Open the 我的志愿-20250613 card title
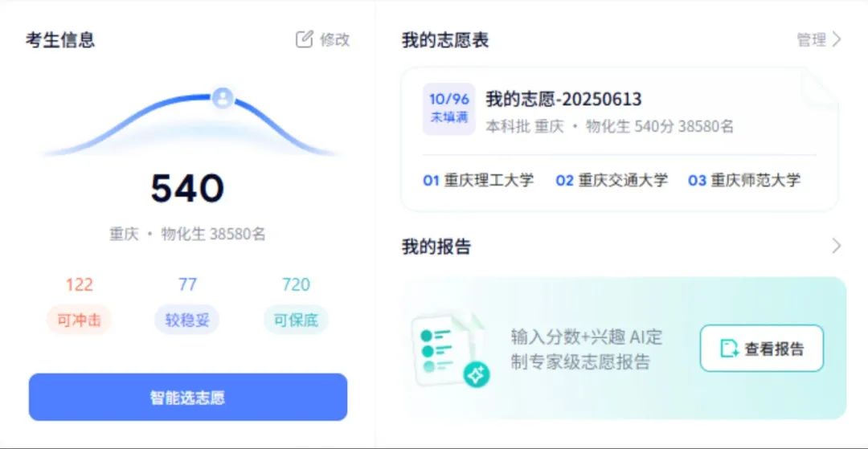Screen dimensions: 868x449 [563, 99]
